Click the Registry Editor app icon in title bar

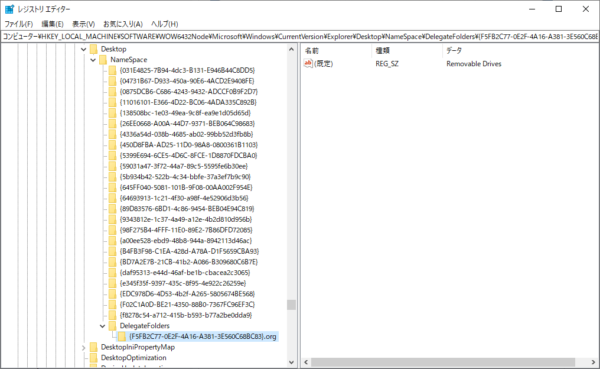tap(9, 9)
